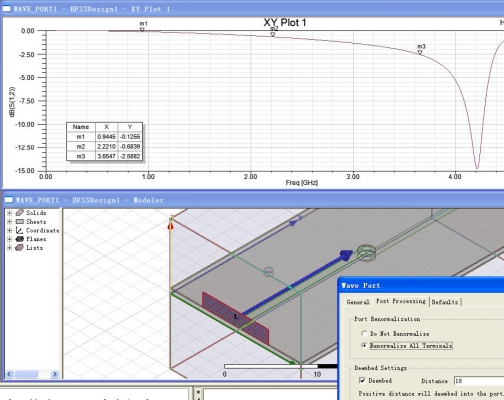Click marker m3 on the plot
Screen dimensions: 504x400
click(x=420, y=52)
